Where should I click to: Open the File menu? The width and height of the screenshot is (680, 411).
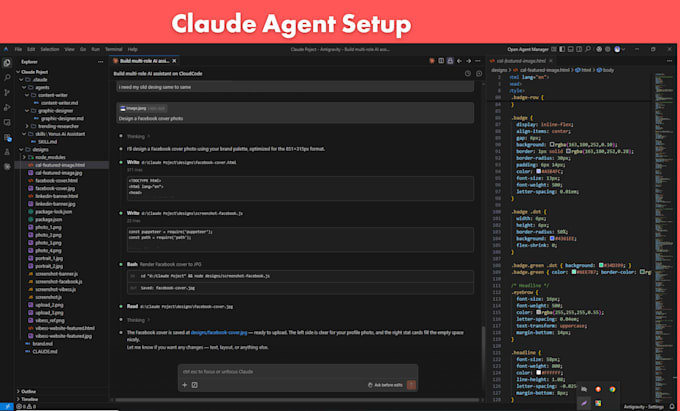tap(18, 49)
